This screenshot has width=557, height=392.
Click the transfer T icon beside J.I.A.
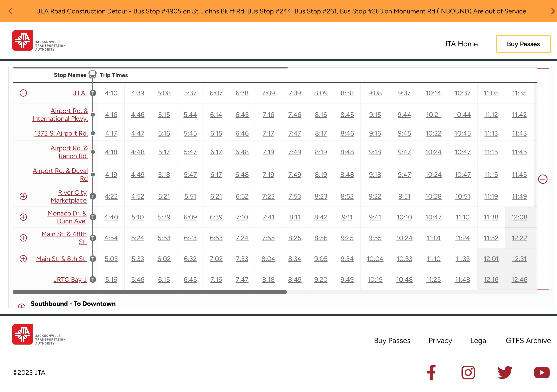click(x=93, y=93)
